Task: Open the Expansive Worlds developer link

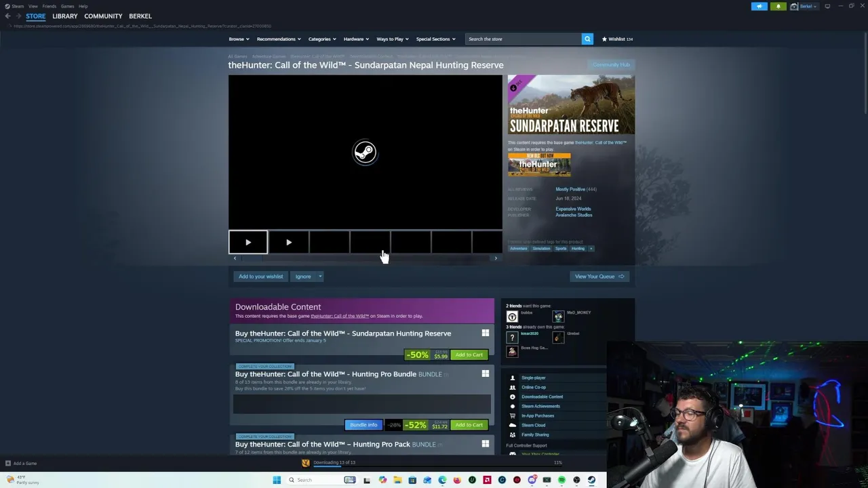Action: (x=573, y=209)
